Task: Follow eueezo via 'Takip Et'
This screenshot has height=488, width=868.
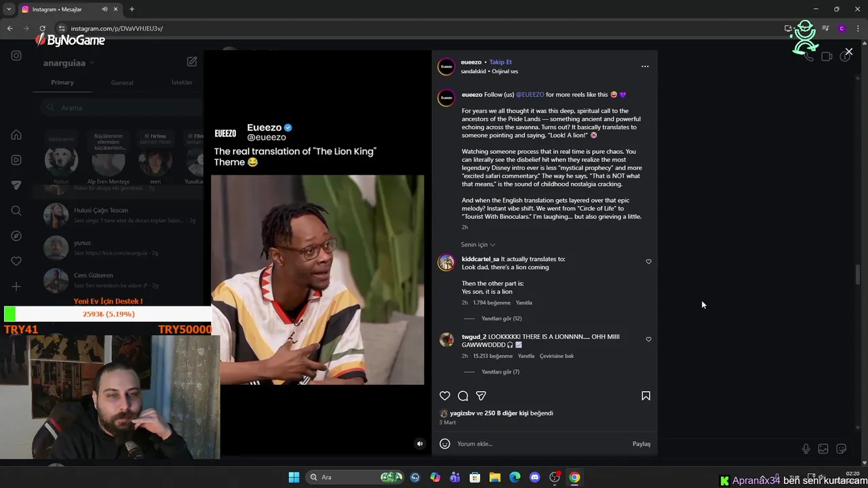Action: (x=500, y=62)
